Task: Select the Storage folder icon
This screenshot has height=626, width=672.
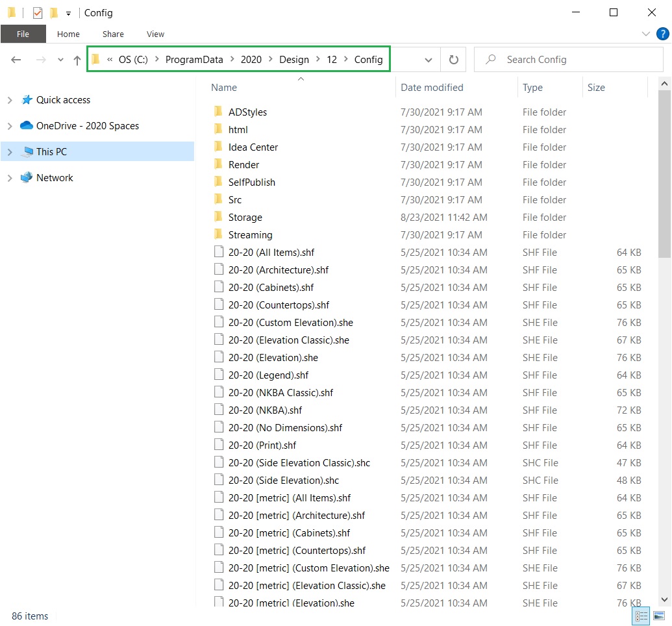Action: point(218,218)
